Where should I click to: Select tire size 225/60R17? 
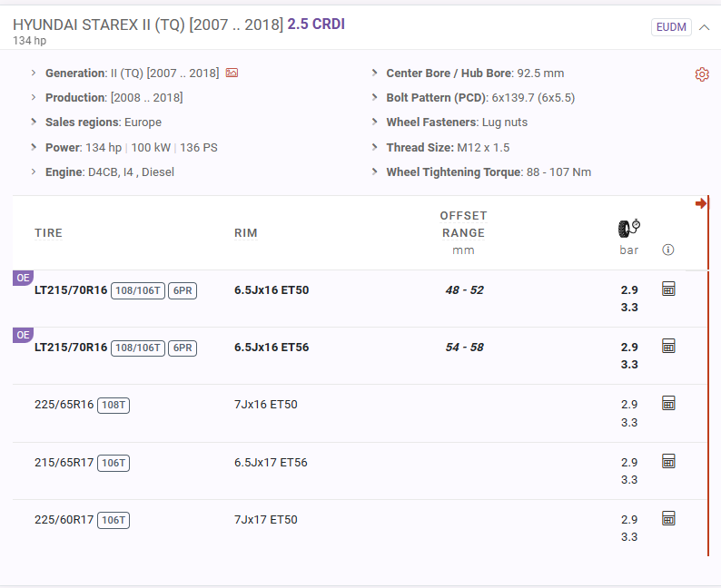[64, 520]
